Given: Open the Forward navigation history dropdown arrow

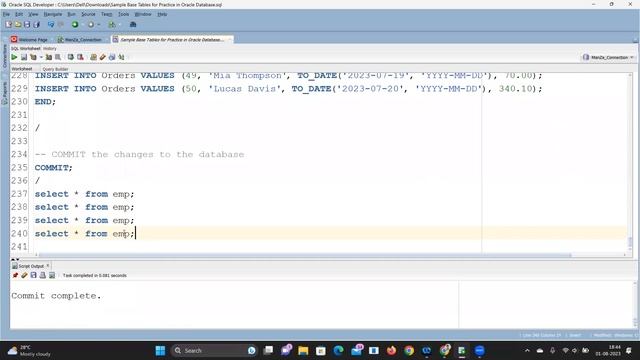Looking at the screenshot, I should pyautogui.click(x=98, y=25).
